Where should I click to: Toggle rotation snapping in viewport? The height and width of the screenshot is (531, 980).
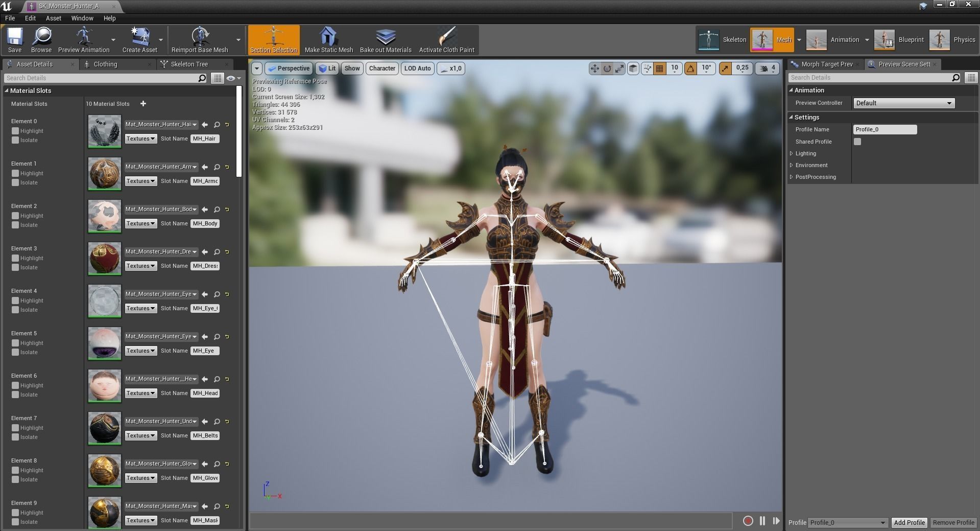coord(690,68)
